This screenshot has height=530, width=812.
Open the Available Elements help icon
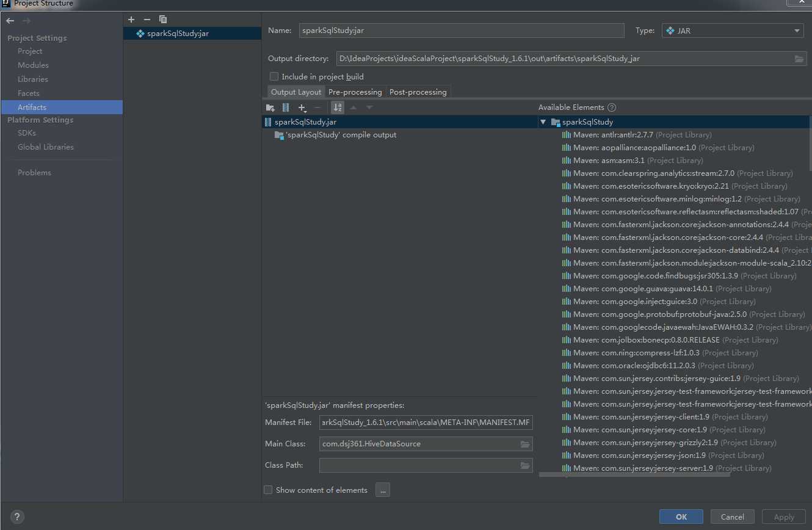tap(612, 107)
